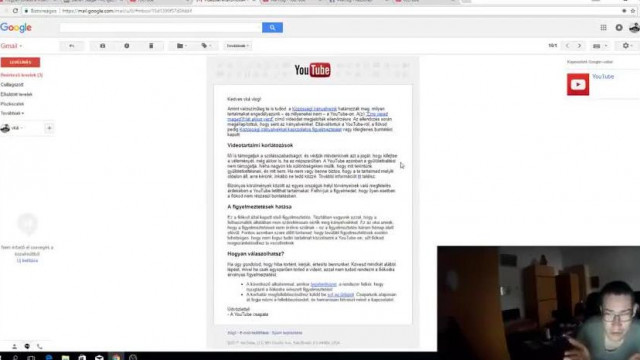
Task: Open the Elküldött levelek sent folder
Action: click(x=16, y=94)
